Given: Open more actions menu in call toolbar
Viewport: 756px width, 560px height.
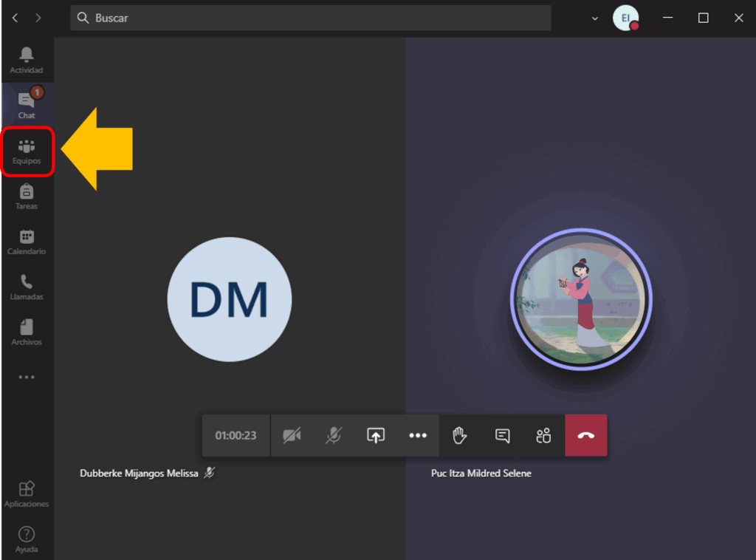Looking at the screenshot, I should (x=418, y=436).
